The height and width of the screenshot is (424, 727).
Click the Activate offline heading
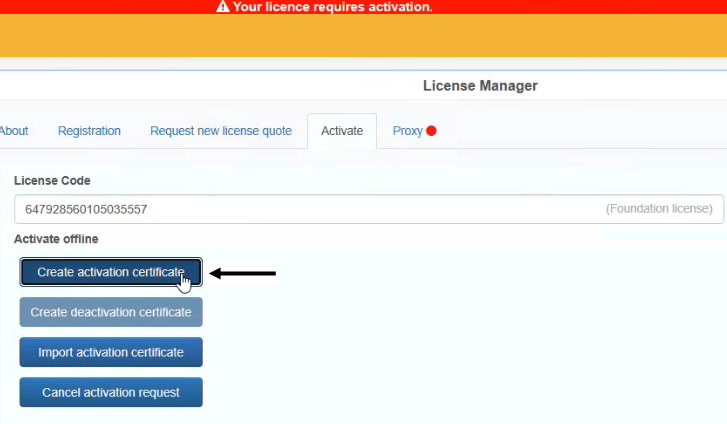[56, 239]
